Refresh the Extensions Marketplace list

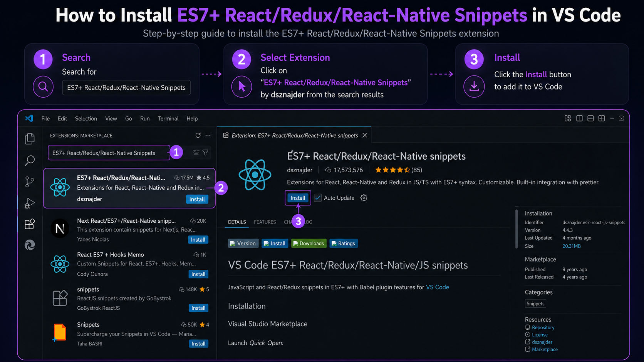coord(198,135)
